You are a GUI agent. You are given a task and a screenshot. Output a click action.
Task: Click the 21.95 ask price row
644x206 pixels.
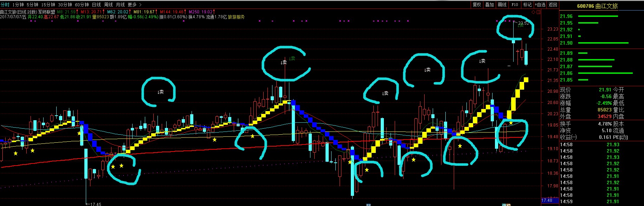(601, 23)
